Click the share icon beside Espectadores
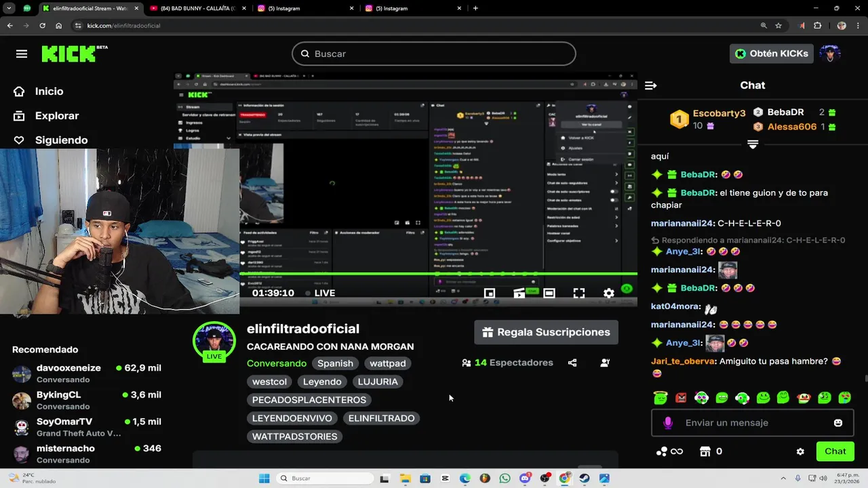The width and height of the screenshot is (868, 488). click(572, 363)
